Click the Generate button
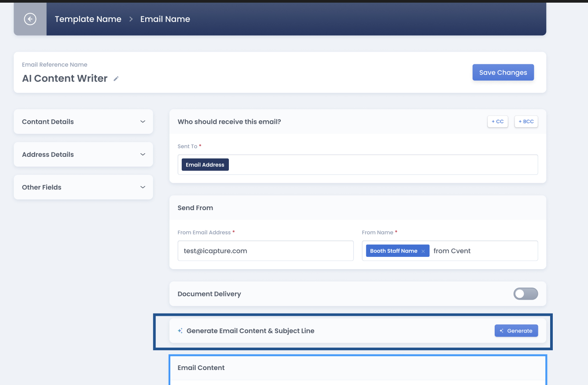Image resolution: width=588 pixels, height=385 pixels. point(516,331)
